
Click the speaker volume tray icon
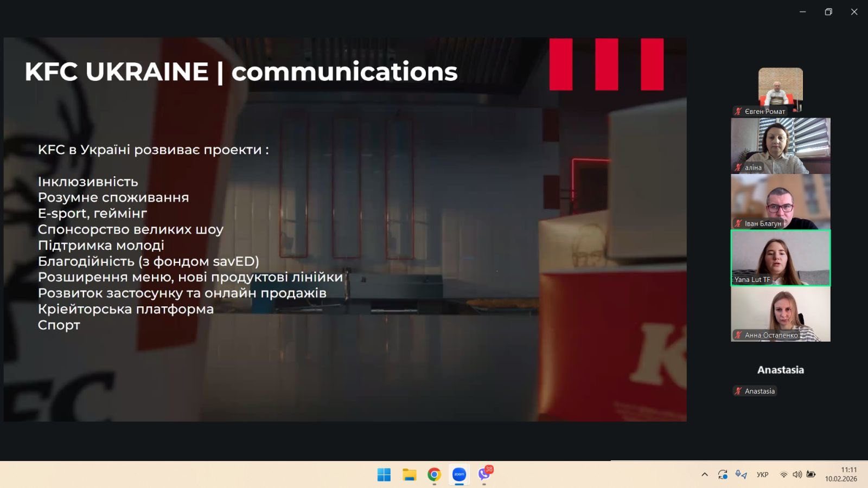click(797, 474)
